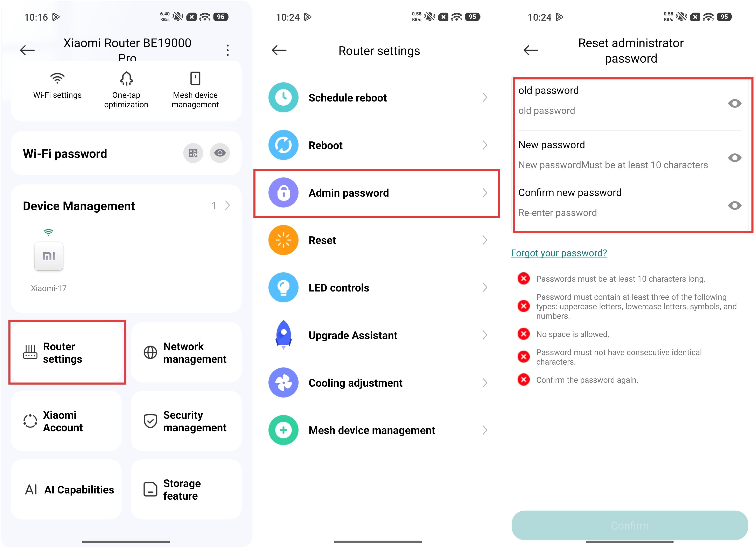Open Security management tile
Image resolution: width=756 pixels, height=548 pixels.
click(186, 421)
